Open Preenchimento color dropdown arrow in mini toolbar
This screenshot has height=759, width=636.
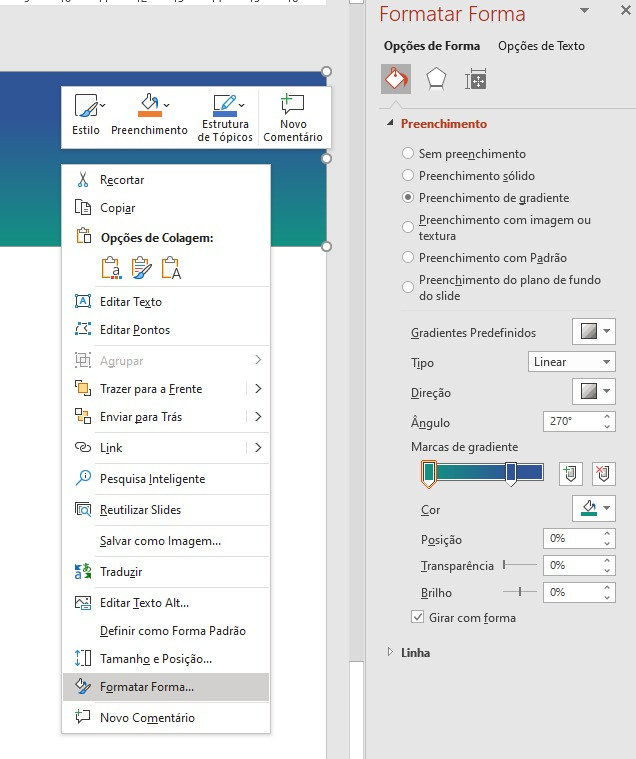167,105
